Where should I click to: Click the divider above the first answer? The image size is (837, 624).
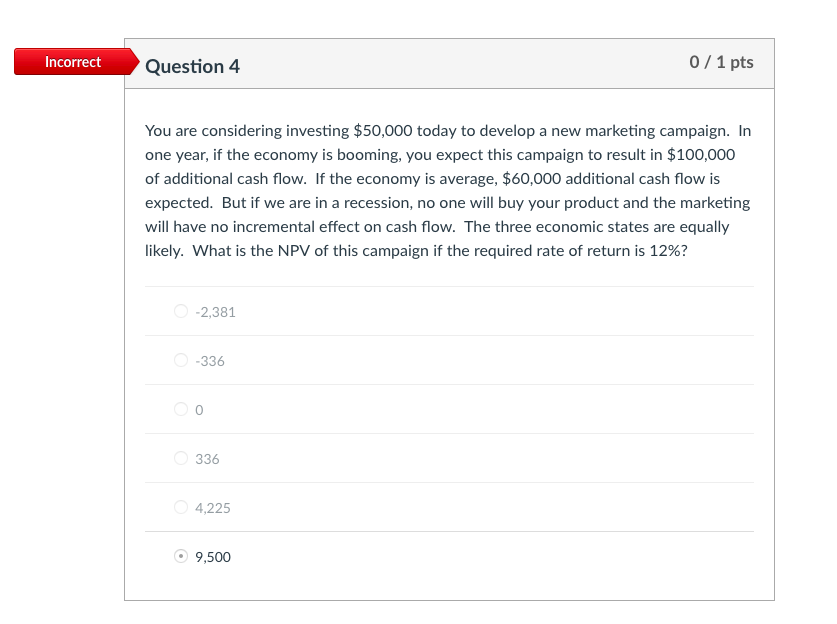point(449,287)
